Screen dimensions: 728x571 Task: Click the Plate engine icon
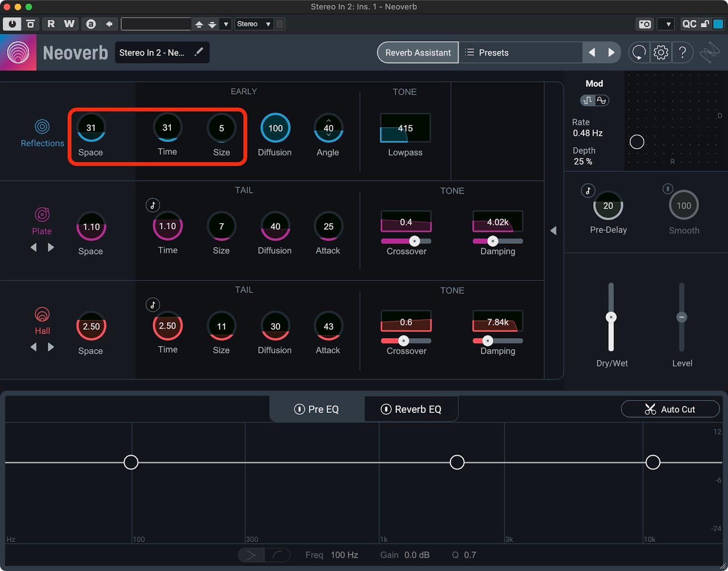pos(42,214)
